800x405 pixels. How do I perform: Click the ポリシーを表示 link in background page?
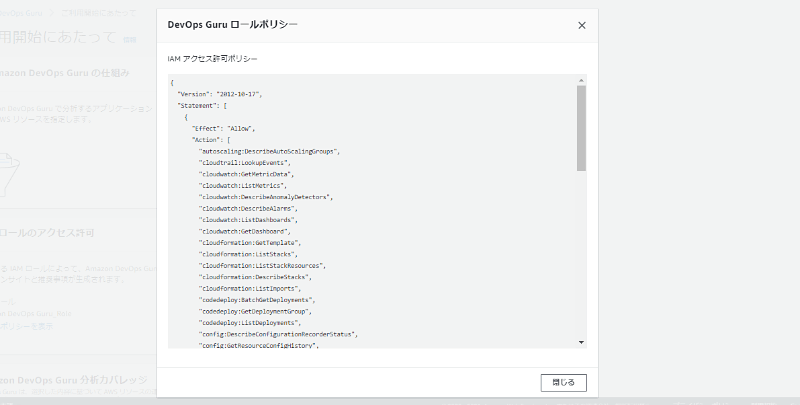coord(26,326)
